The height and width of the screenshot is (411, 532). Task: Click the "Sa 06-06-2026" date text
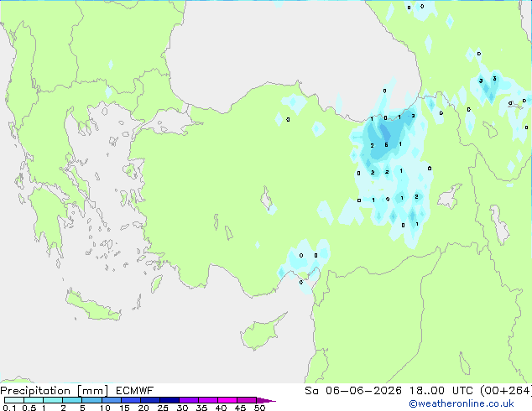(353, 391)
